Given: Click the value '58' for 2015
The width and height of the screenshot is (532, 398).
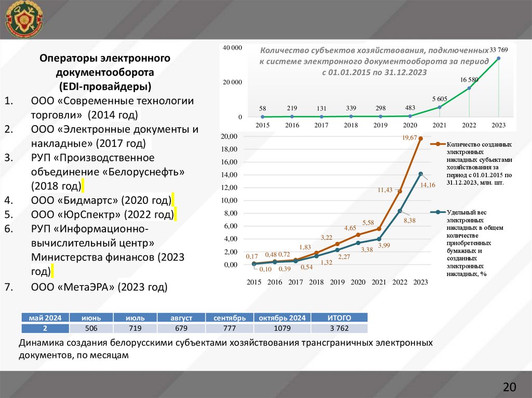Looking at the screenshot, I should (262, 108).
